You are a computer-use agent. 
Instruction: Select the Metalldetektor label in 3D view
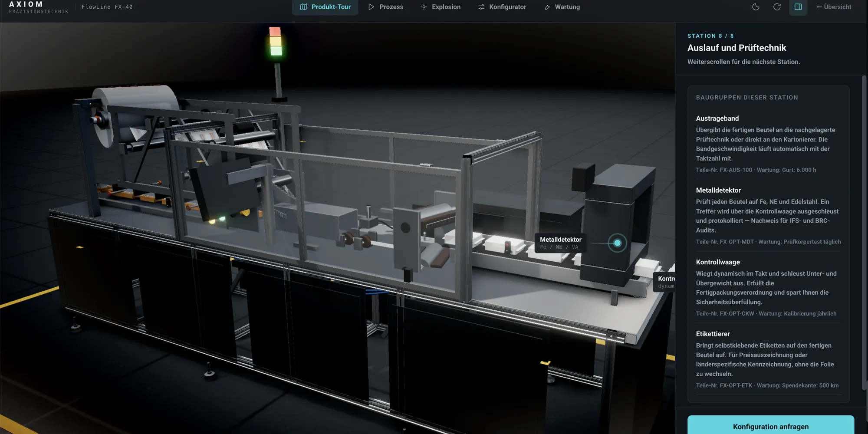tap(561, 243)
